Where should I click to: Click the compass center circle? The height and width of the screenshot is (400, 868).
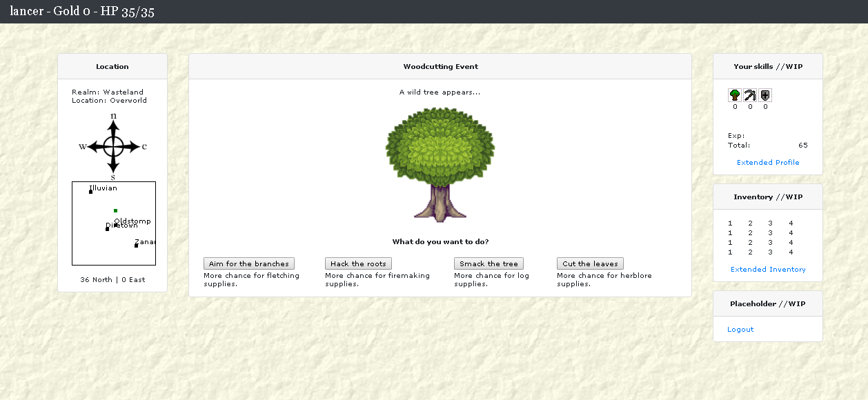click(x=114, y=146)
